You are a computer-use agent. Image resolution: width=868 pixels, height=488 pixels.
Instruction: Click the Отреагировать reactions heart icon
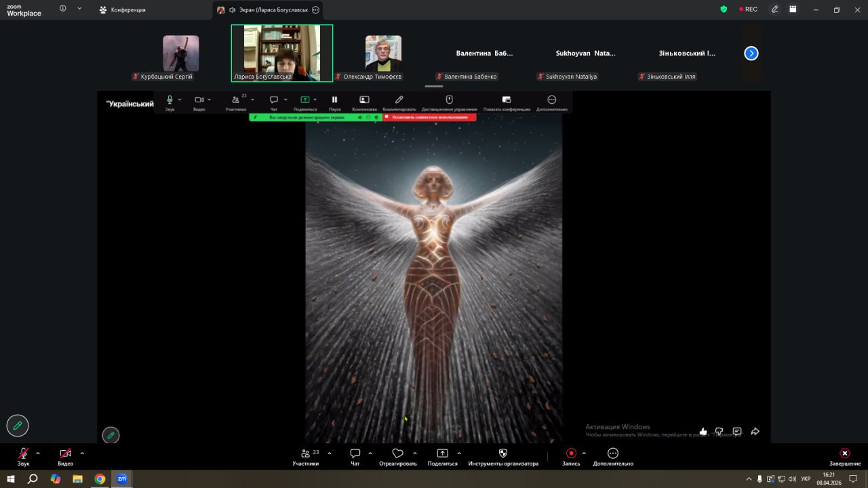397,454
